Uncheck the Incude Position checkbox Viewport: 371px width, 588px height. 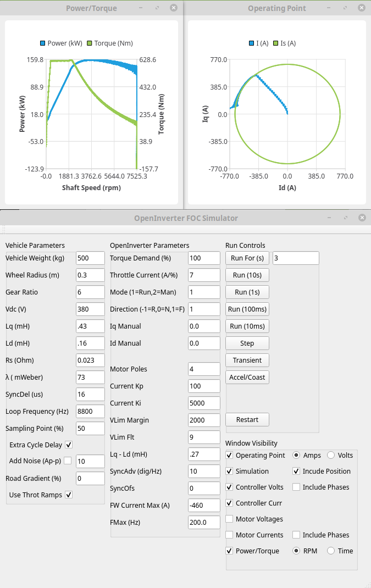click(296, 471)
